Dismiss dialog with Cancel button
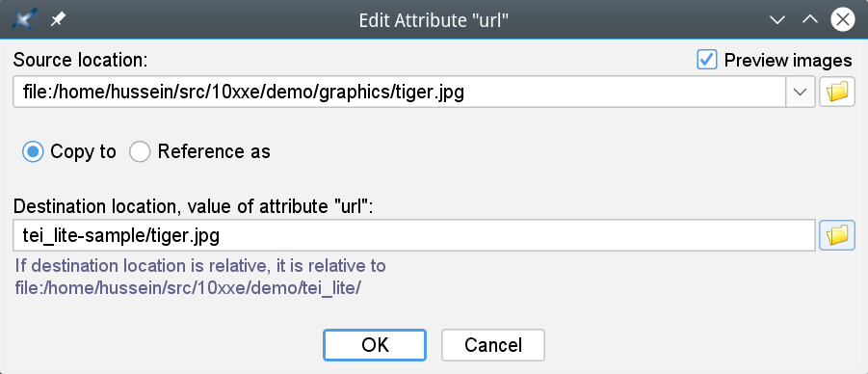Viewport: 868px width, 374px height. click(492, 345)
